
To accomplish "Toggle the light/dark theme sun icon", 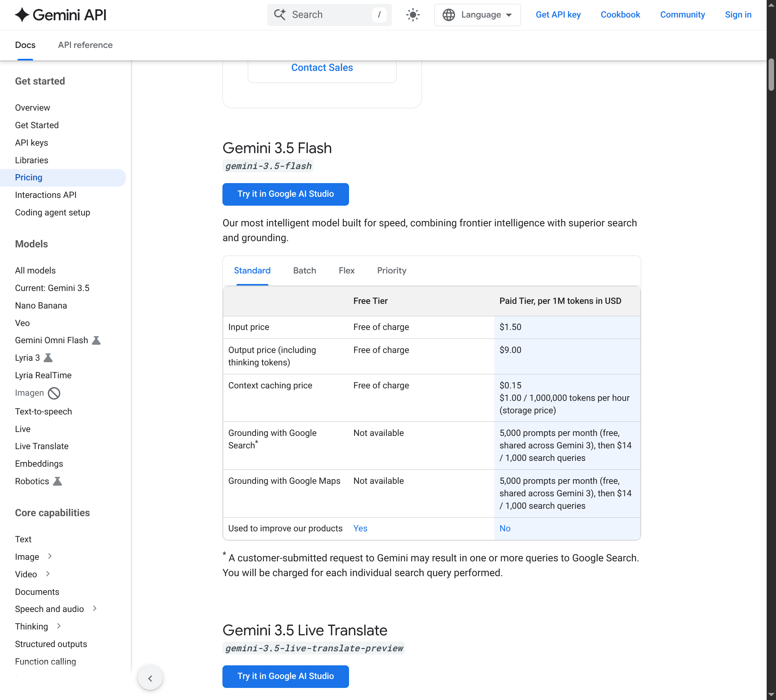I will click(x=413, y=15).
